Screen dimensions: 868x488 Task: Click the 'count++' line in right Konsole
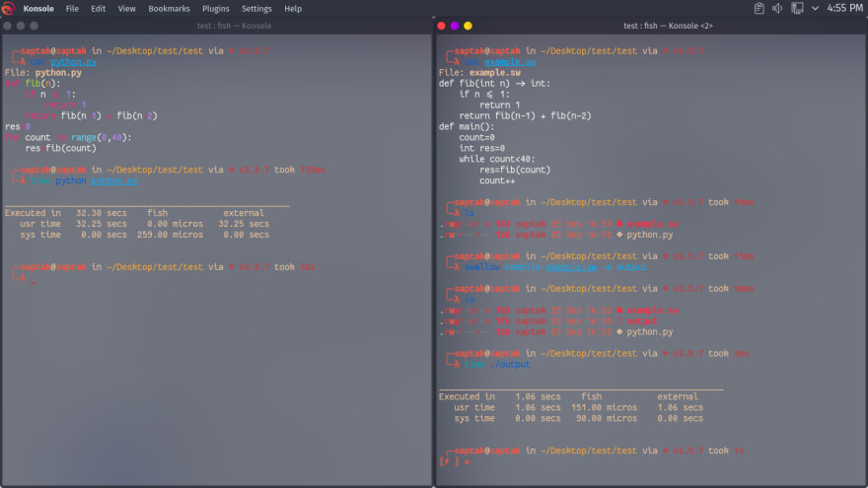click(497, 181)
